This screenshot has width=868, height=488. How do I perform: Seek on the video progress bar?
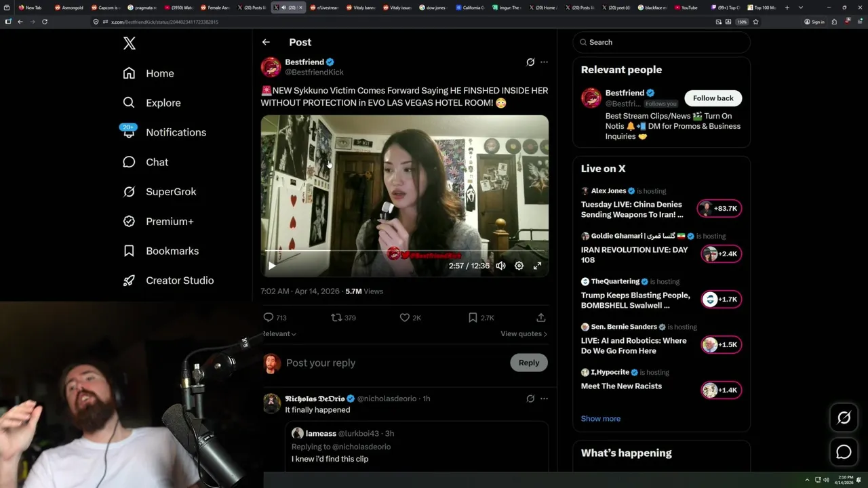(405, 251)
